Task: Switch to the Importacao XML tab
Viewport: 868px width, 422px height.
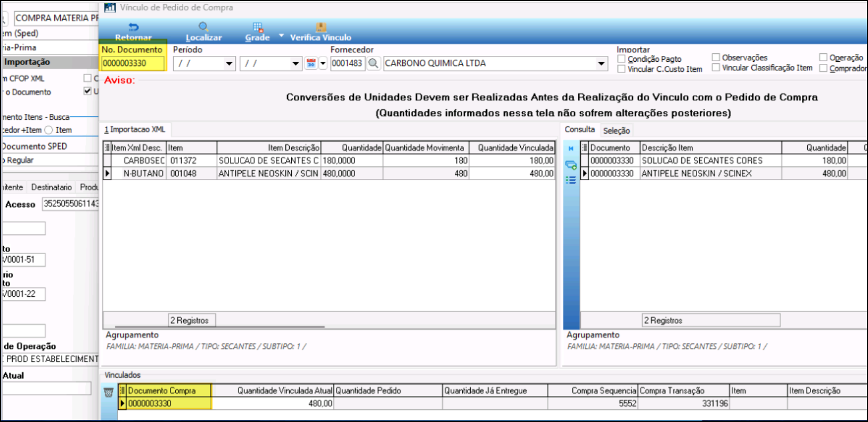Action: pyautogui.click(x=135, y=129)
